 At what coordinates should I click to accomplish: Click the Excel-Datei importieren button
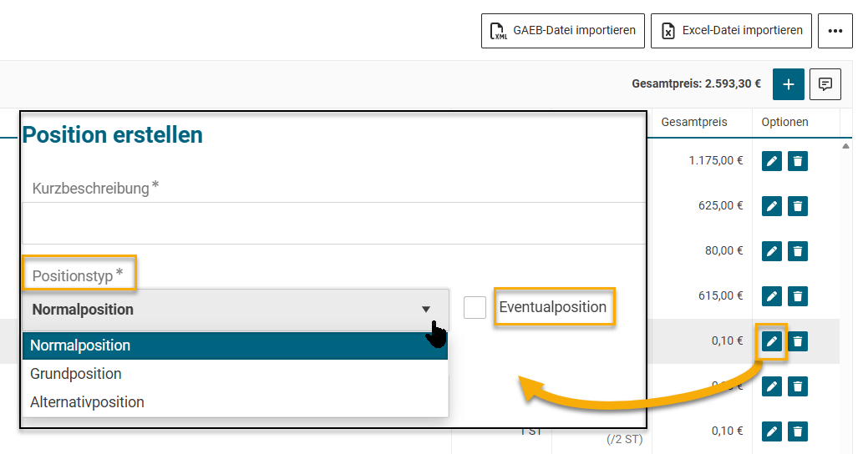[x=731, y=31]
